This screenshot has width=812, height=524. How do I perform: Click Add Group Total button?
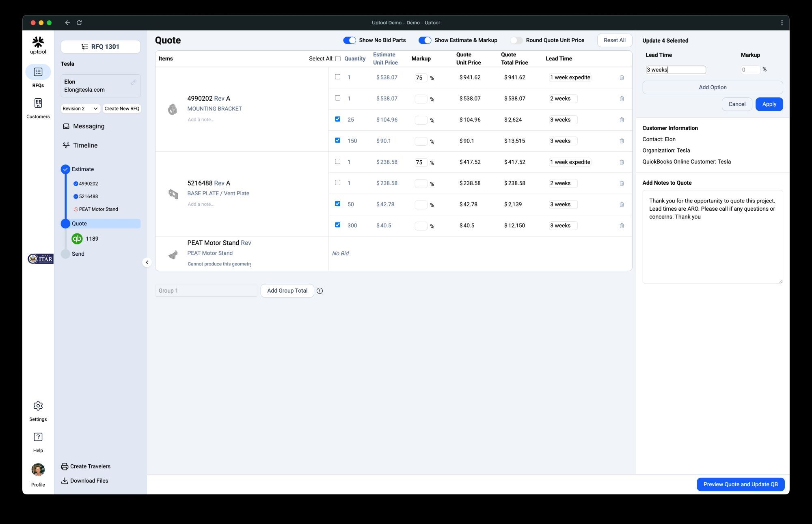click(287, 291)
